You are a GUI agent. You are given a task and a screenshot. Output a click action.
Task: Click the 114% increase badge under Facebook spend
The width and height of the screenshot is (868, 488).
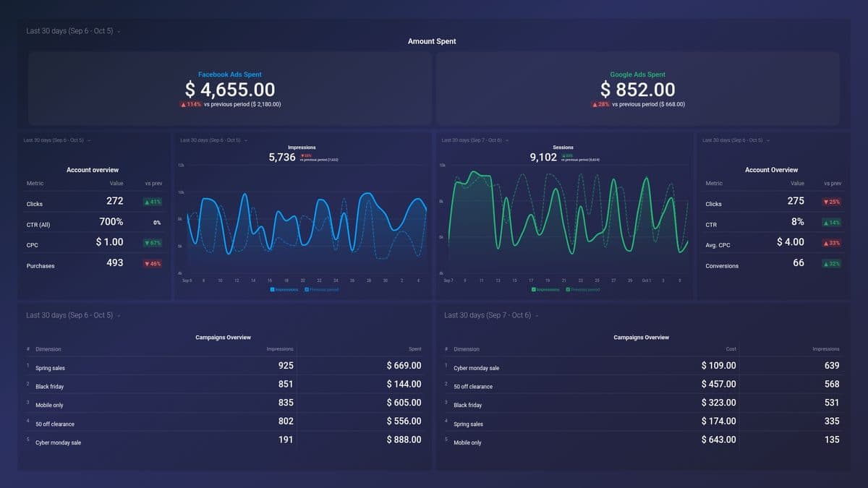click(191, 104)
